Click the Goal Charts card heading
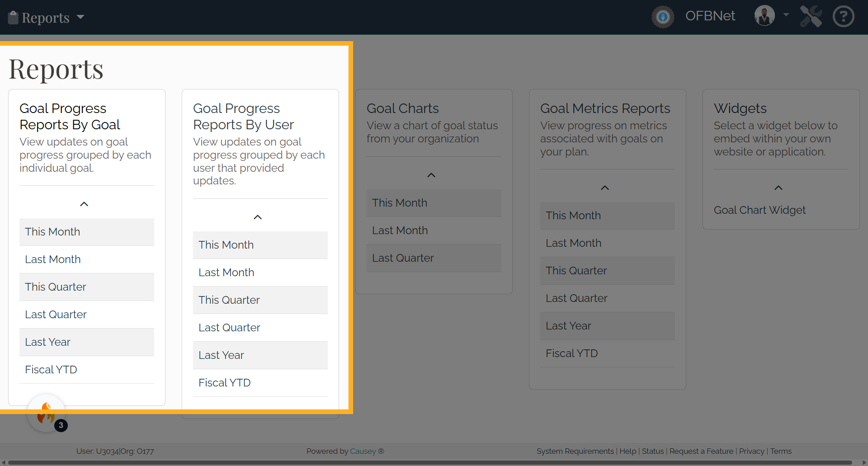 pyautogui.click(x=402, y=108)
